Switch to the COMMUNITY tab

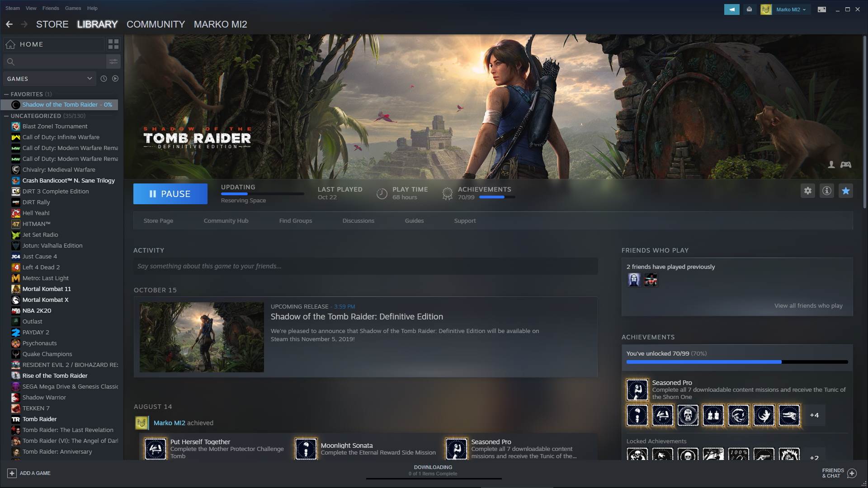(156, 24)
